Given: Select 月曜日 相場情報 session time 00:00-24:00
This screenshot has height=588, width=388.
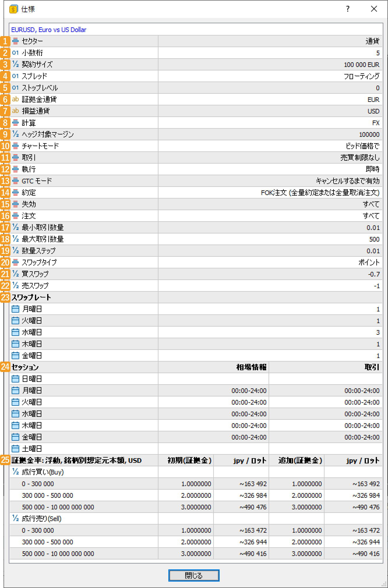Looking at the screenshot, I should tap(249, 391).
